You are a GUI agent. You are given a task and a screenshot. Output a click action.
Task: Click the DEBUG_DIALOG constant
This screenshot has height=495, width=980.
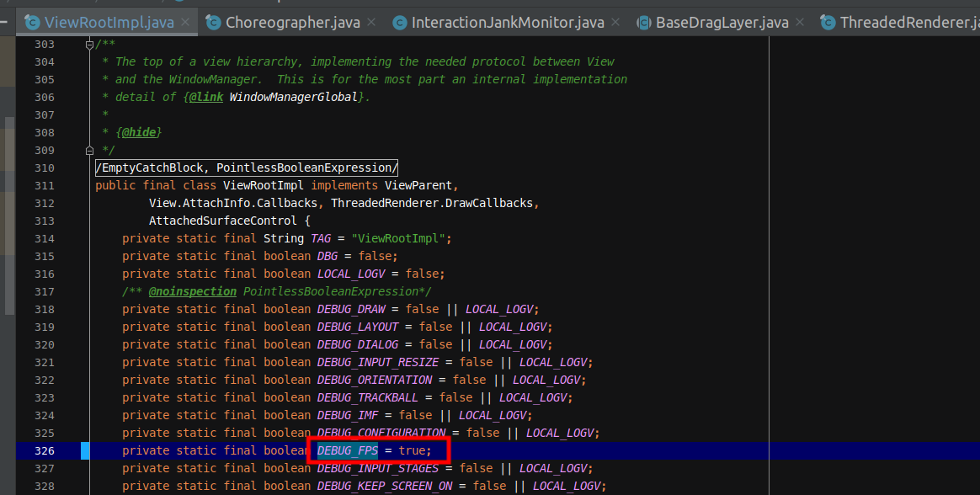tap(358, 344)
